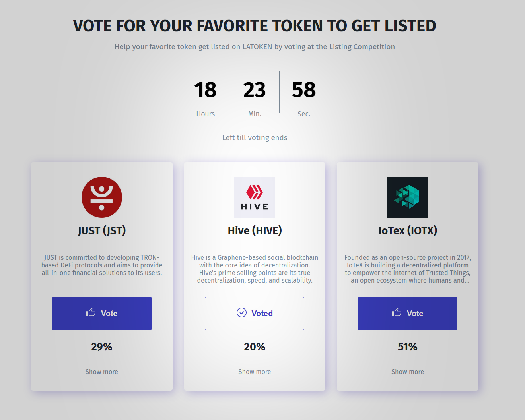Image resolution: width=525 pixels, height=420 pixels.
Task: Click the JUST (JST) title
Action: click(x=102, y=230)
